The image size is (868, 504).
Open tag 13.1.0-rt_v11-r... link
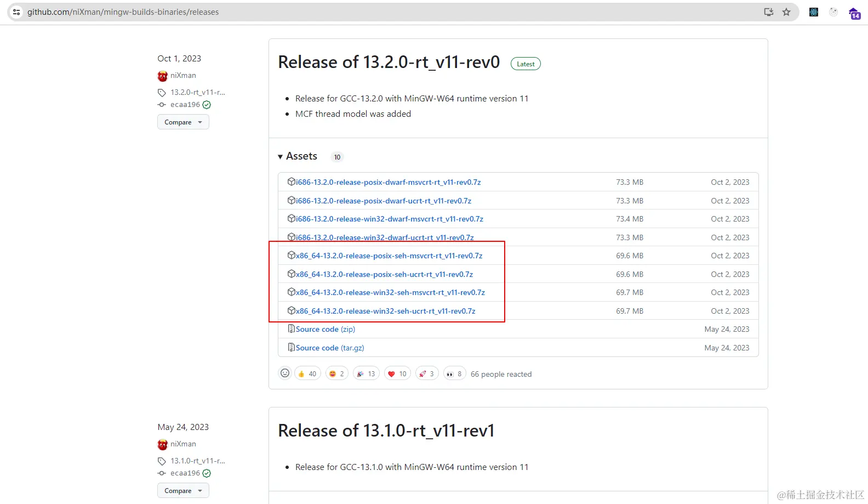point(198,461)
